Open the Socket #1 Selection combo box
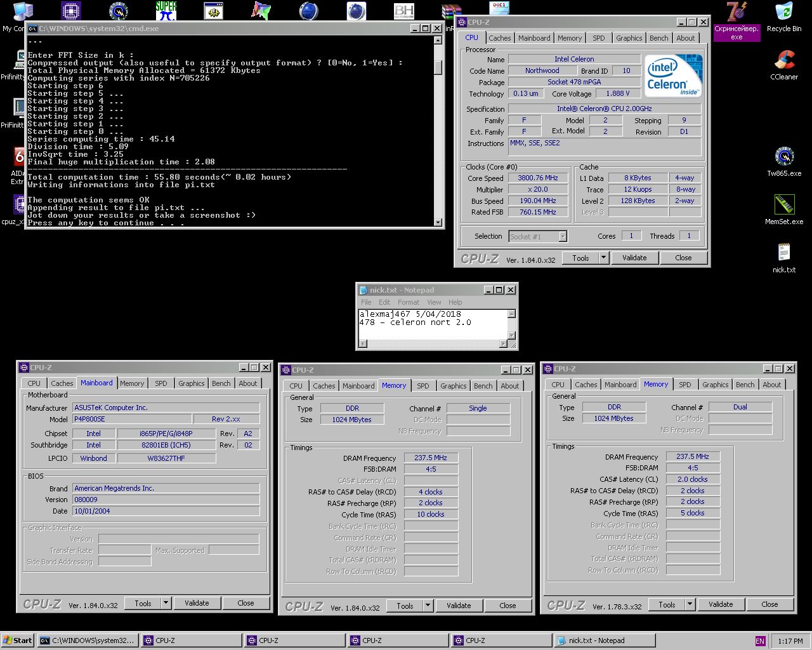Image resolution: width=812 pixels, height=650 pixels. coord(538,236)
